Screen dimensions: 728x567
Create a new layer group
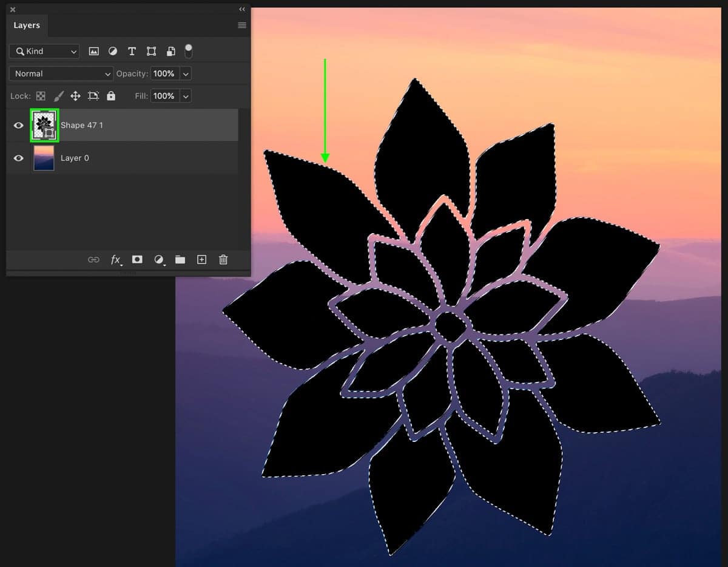180,260
